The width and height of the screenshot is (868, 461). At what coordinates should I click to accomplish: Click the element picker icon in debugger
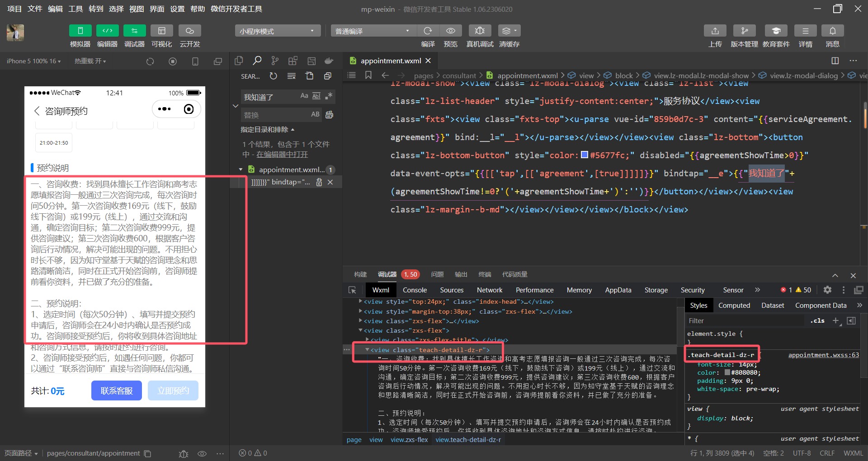(352, 290)
